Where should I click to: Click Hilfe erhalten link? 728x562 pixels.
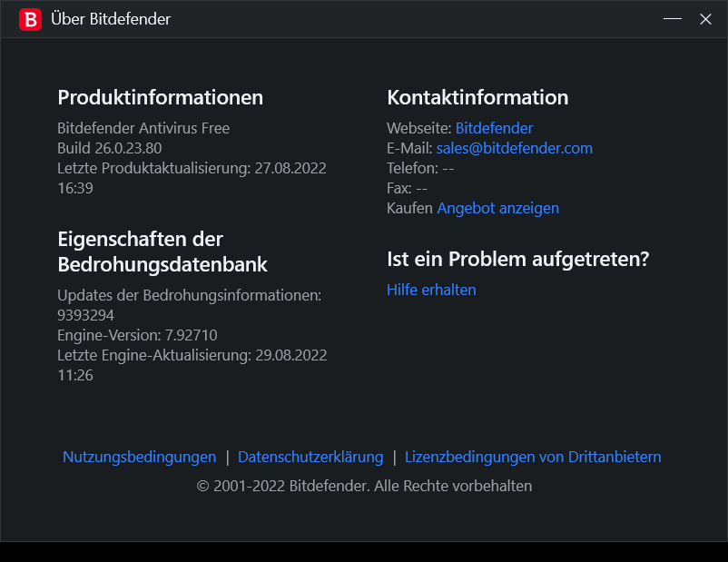431,290
